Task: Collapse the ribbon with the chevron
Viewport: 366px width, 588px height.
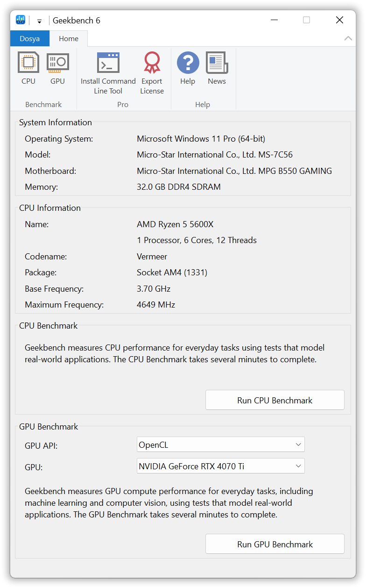Action: point(348,38)
